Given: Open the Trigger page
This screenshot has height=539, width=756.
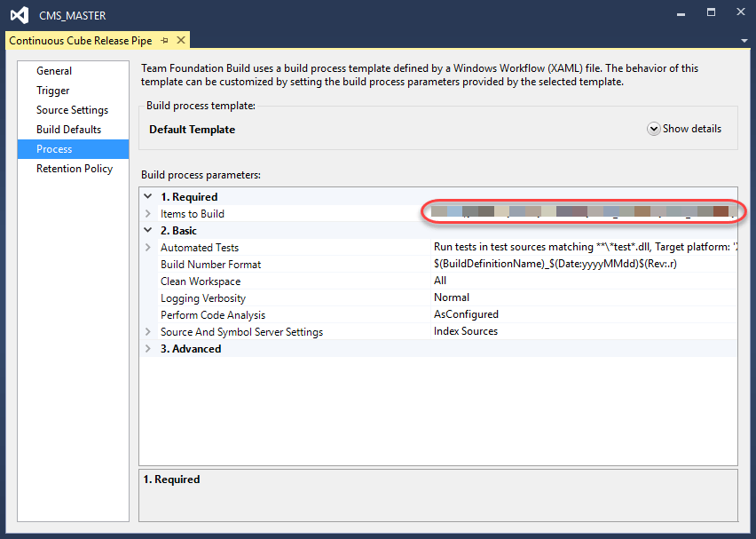Looking at the screenshot, I should (53, 91).
